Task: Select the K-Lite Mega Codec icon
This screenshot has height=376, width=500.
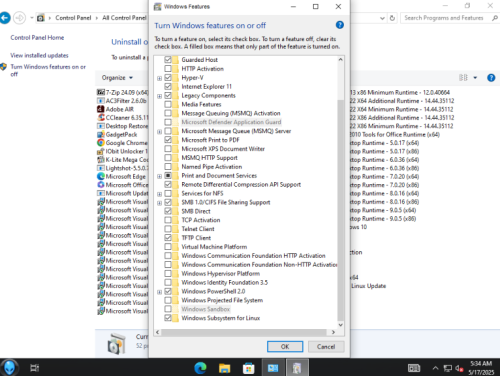Action: pyautogui.click(x=101, y=159)
